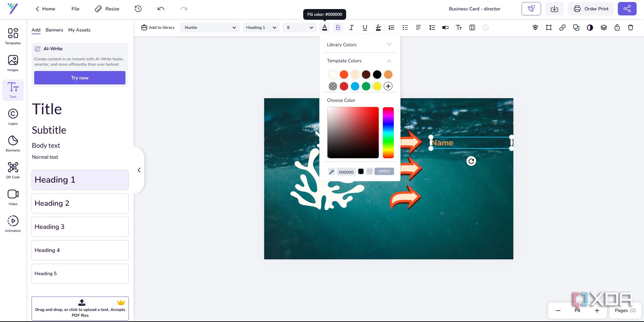Open the File menu

tap(75, 9)
